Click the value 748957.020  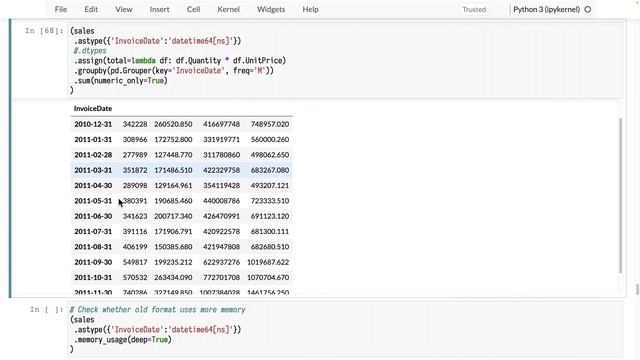pyautogui.click(x=270, y=124)
